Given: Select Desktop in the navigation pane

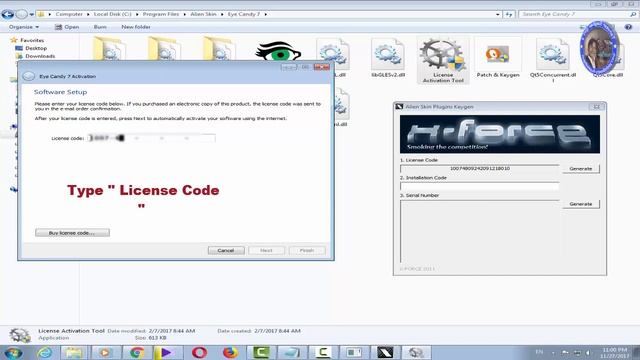Looking at the screenshot, I should click(x=36, y=48).
